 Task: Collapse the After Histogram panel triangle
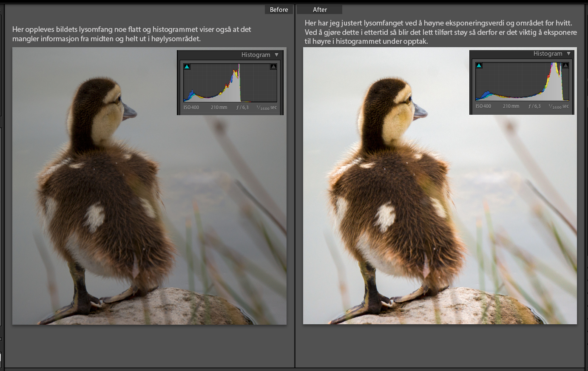point(569,54)
